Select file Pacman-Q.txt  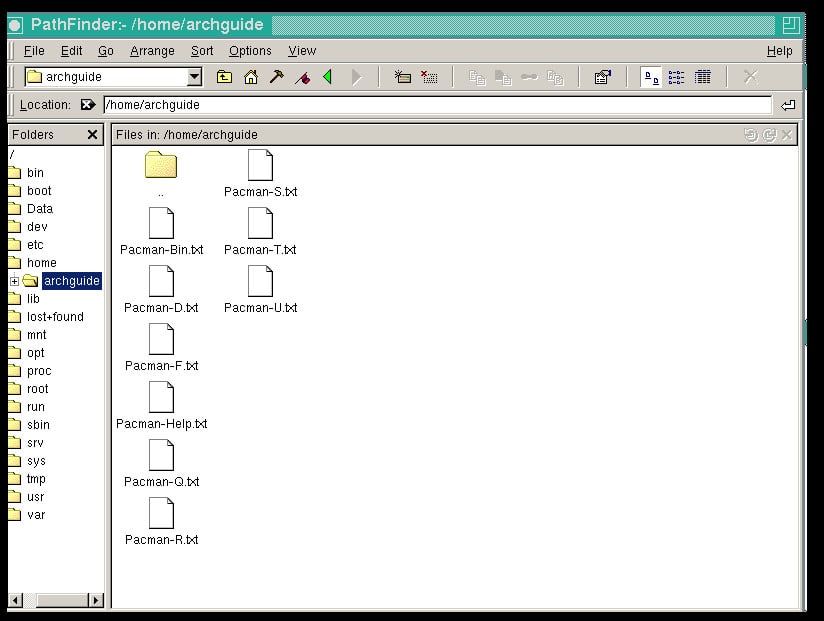tap(161, 463)
